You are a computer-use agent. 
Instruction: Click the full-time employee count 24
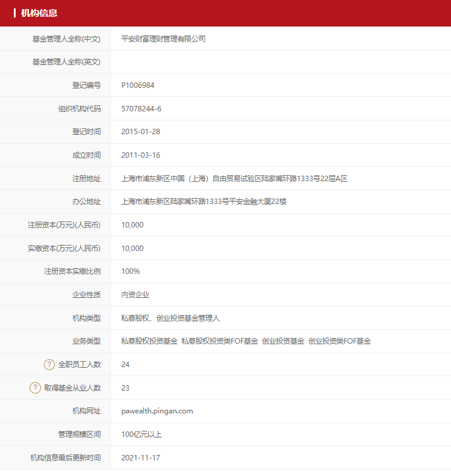(125, 365)
